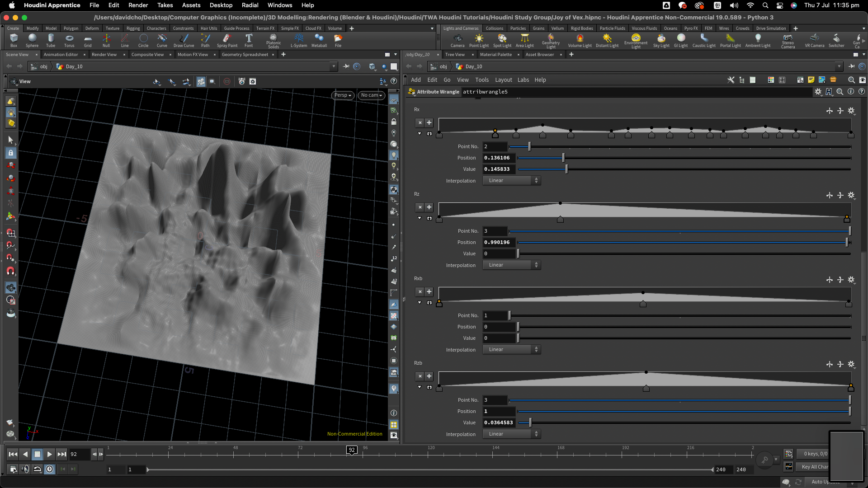Viewport: 868px width, 488px height.
Task: Click frame 92 timeline marker
Action: click(x=352, y=450)
